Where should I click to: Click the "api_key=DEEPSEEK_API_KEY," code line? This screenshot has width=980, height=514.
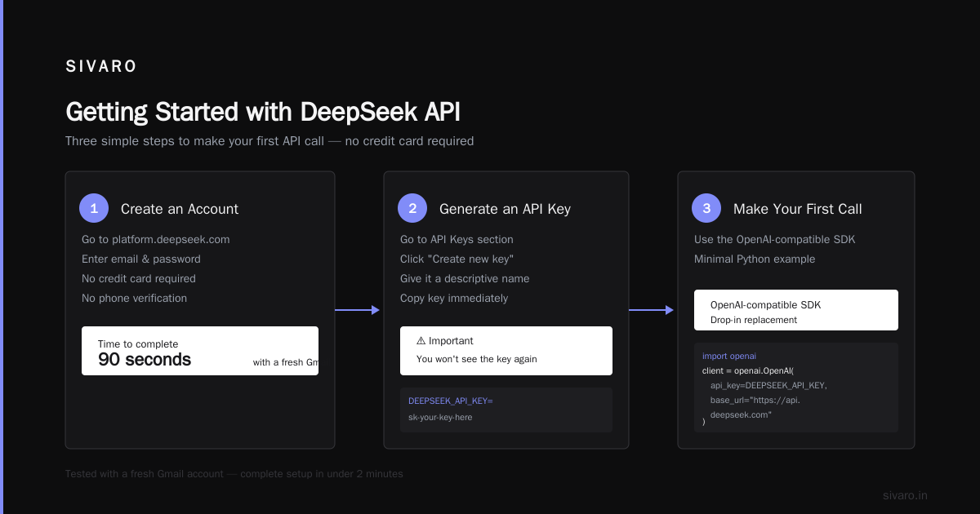[769, 385]
